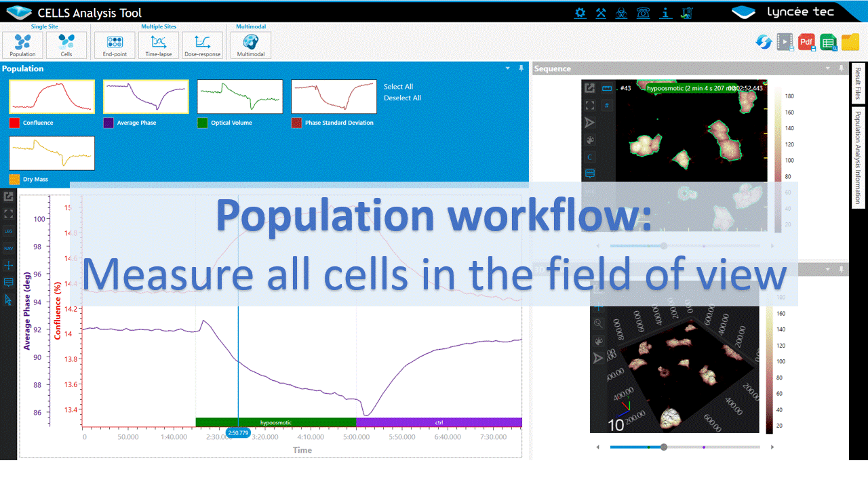Open Population Analysis Information side tab
868x488 pixels.
pyautogui.click(x=858, y=157)
